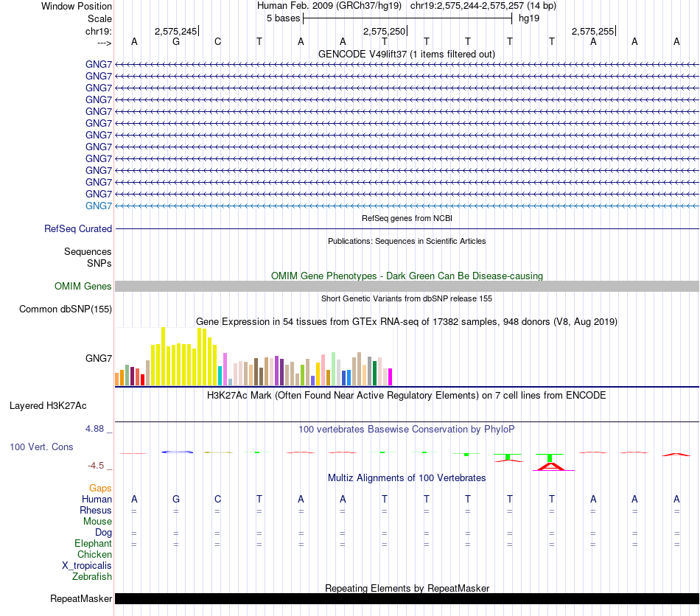Click the hg19 text beside the scale bar
Screen dimensions: 700x616
(x=529, y=18)
